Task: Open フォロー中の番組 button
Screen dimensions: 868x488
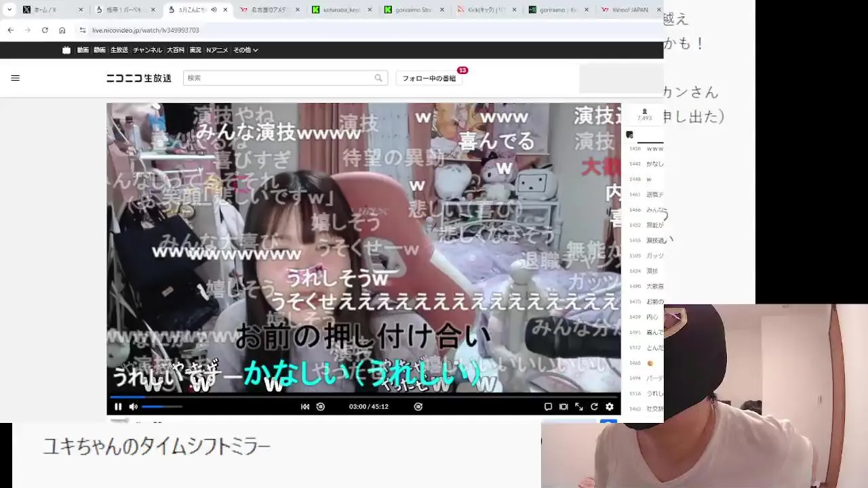Action: tap(429, 78)
